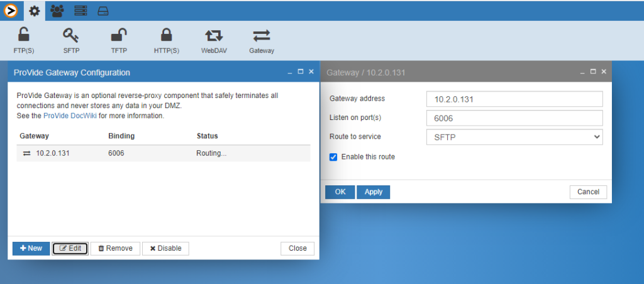Open the users group tab
The height and width of the screenshot is (284, 644).
click(x=57, y=11)
